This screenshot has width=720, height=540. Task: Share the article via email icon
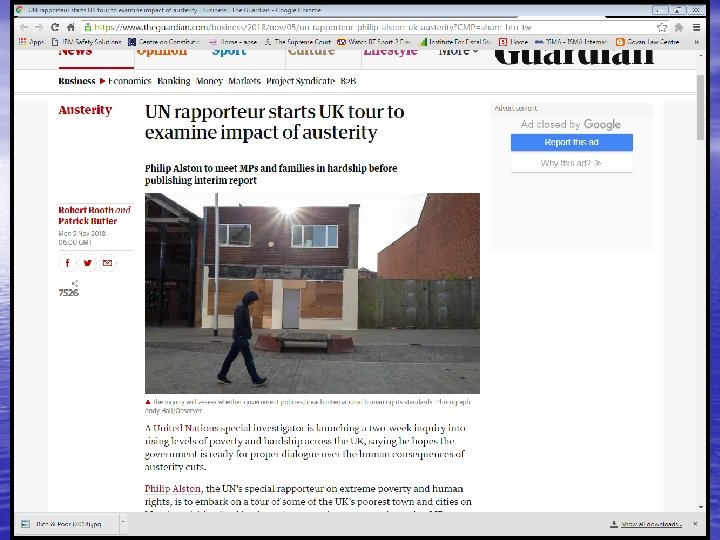point(107,263)
